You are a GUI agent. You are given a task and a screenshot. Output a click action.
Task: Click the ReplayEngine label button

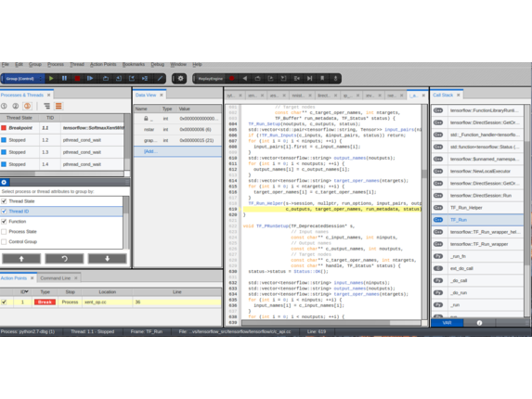tap(211, 79)
